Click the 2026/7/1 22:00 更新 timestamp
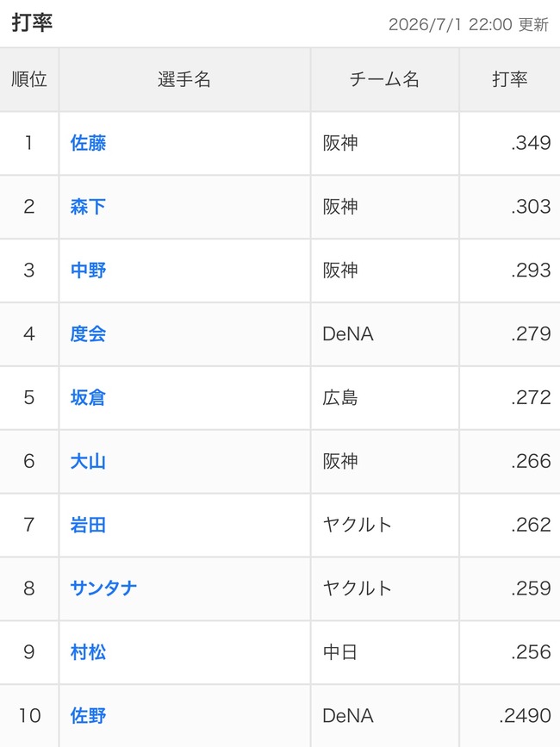560x747 pixels. pos(469,24)
